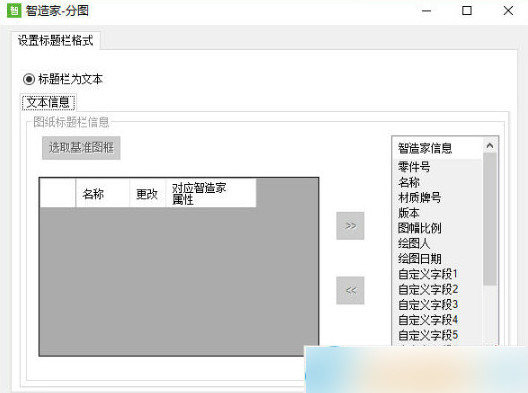Image resolution: width=528 pixels, height=393 pixels.
Task: Click the vertical scrollbar thumb in list
Action: (490, 219)
